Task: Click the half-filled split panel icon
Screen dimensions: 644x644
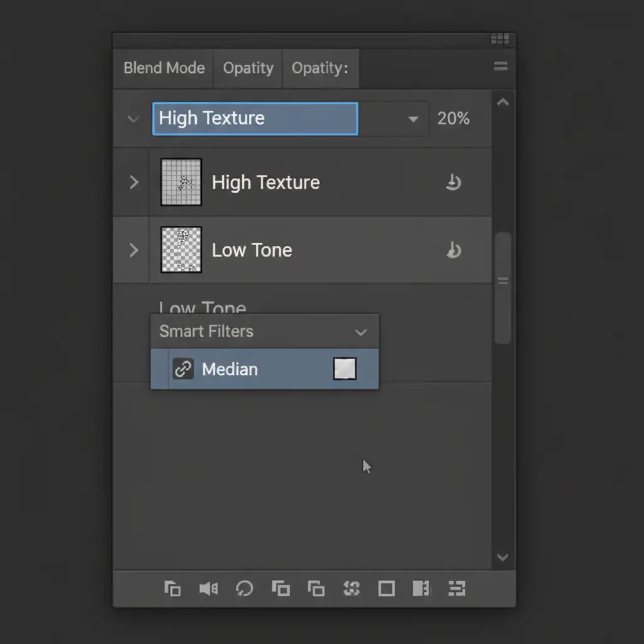Action: click(421, 589)
